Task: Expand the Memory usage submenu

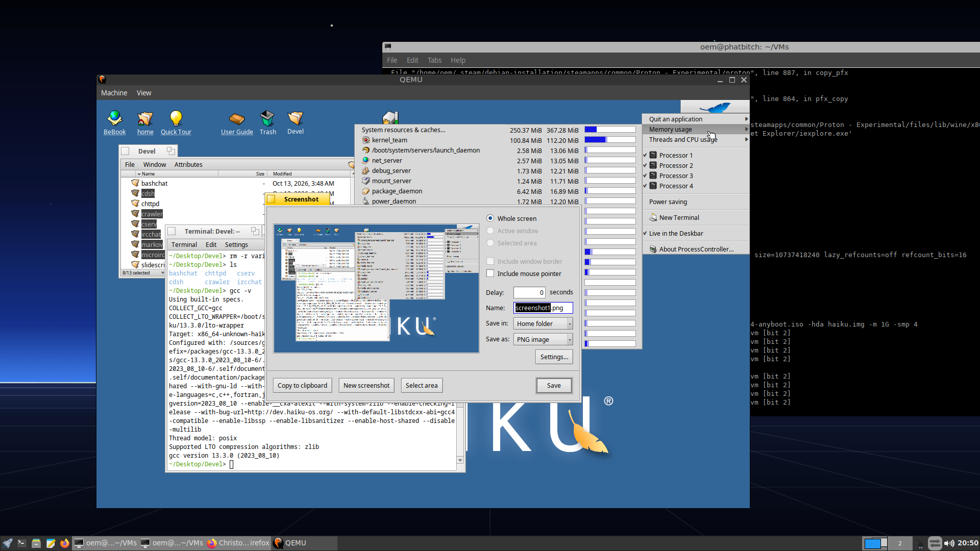Action: (x=696, y=129)
